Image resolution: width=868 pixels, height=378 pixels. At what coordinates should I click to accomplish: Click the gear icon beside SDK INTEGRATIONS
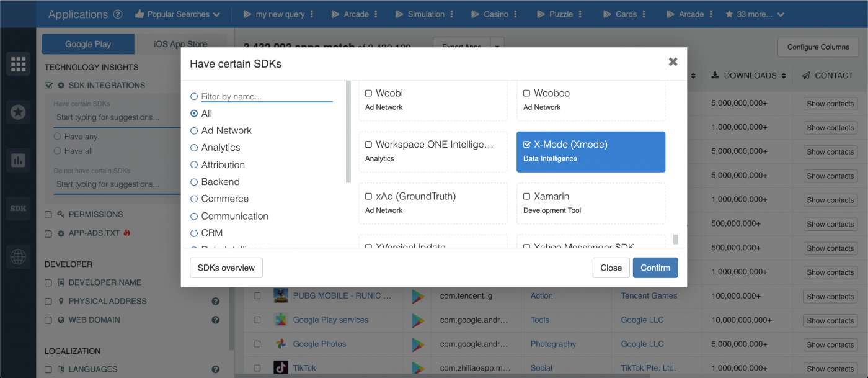pyautogui.click(x=61, y=86)
